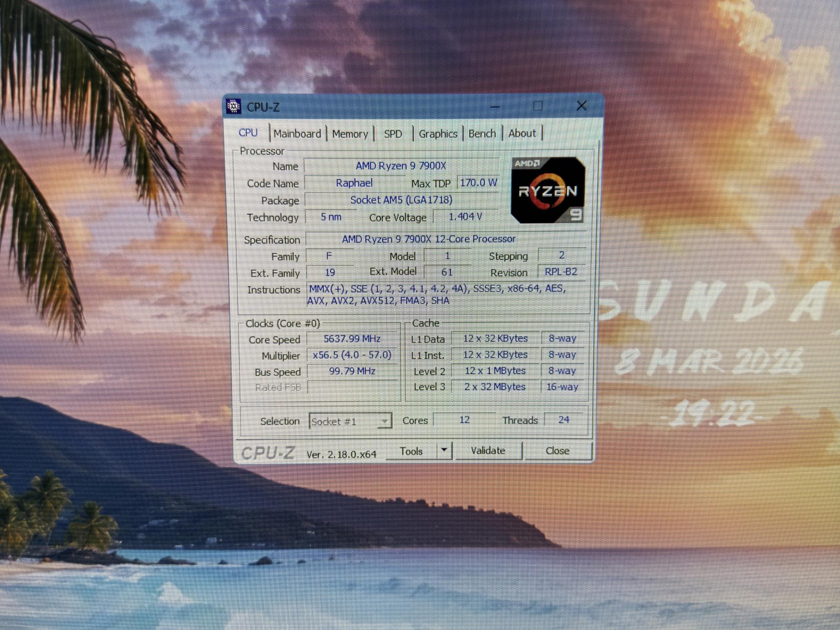Click the version text Ver. 2.18.0.x64
Image resolution: width=840 pixels, height=630 pixels.
tap(341, 454)
